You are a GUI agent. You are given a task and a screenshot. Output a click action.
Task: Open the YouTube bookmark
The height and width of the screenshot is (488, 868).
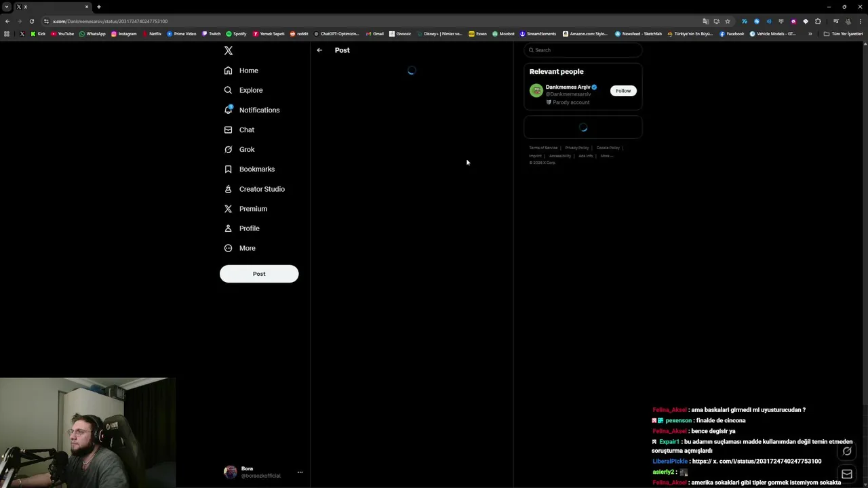(62, 34)
